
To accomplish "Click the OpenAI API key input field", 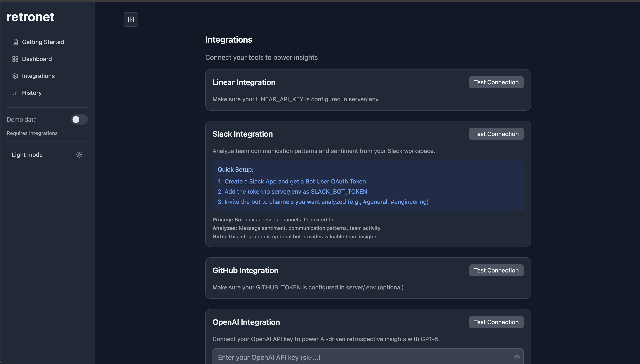I will [360, 357].
